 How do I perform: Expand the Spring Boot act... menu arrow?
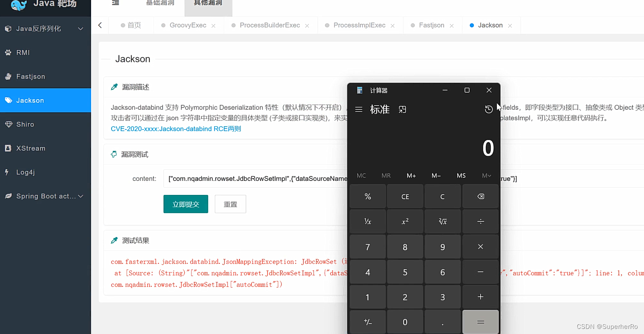click(x=81, y=196)
